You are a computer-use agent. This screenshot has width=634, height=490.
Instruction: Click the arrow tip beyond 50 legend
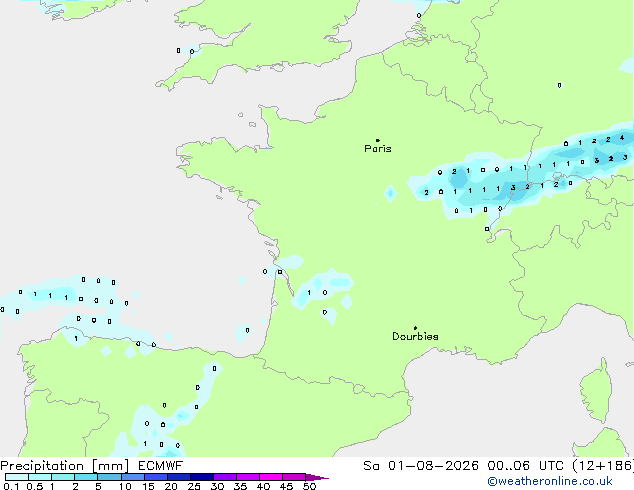[317, 477]
